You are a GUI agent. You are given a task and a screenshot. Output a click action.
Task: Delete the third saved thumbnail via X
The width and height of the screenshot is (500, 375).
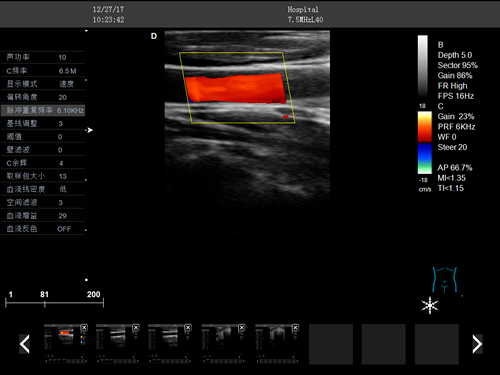[x=188, y=328]
